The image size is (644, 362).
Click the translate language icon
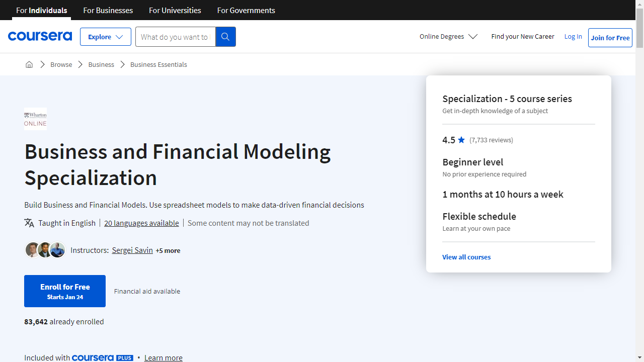point(29,223)
